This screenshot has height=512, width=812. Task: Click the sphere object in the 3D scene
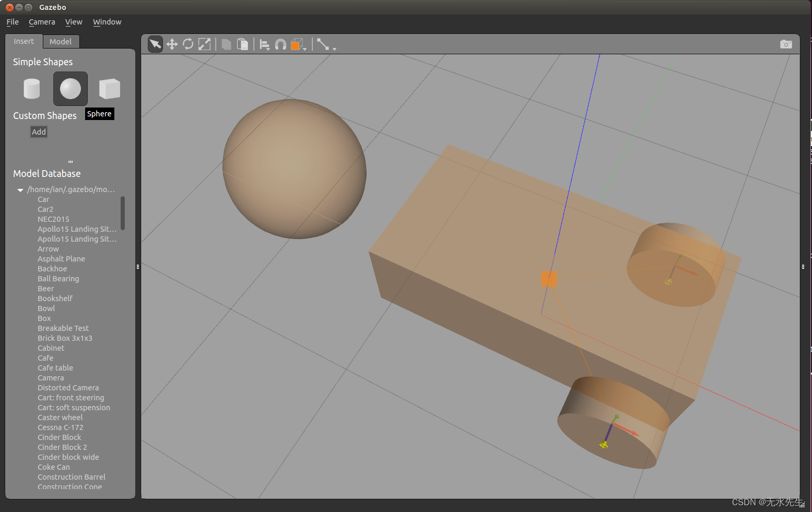[295, 169]
